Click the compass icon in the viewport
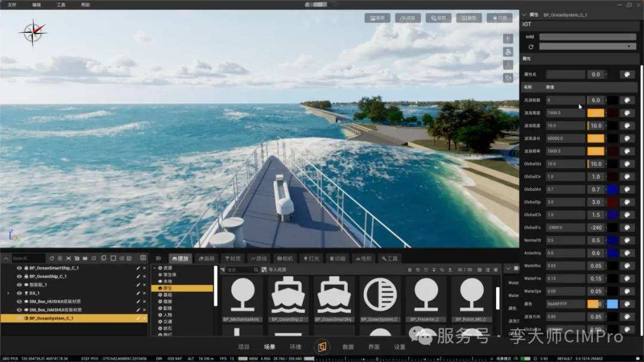644x362 pixels. [x=33, y=32]
